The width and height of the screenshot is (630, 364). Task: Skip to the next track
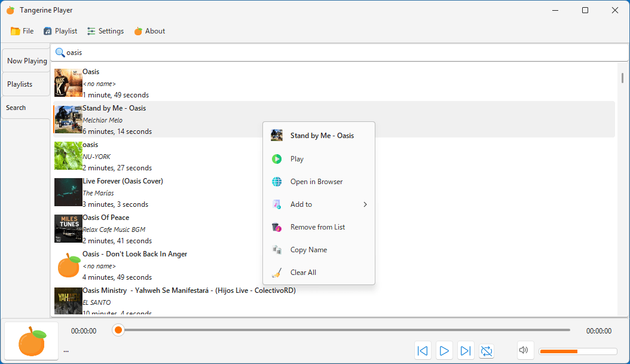tap(465, 351)
